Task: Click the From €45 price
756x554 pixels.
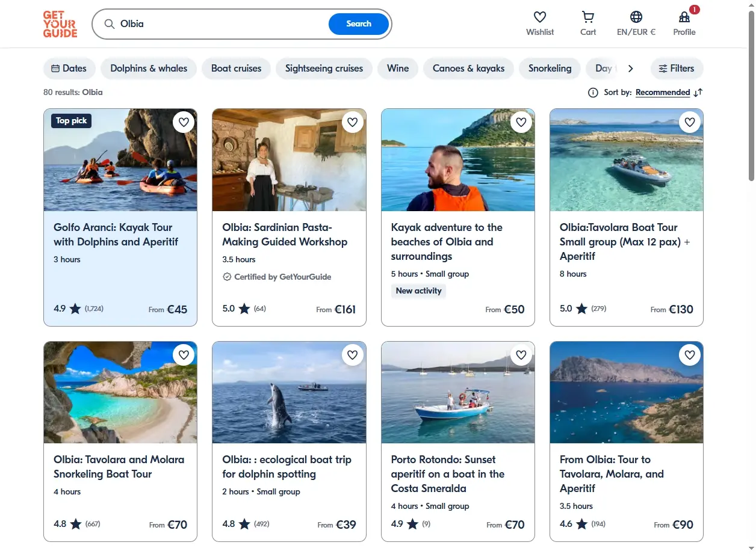Action: (168, 310)
